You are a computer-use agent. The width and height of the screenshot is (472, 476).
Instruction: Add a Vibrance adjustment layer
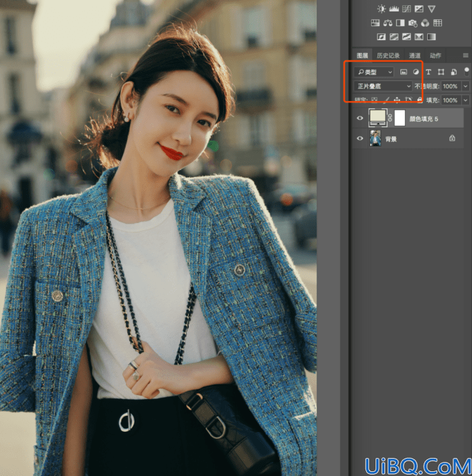pos(432,9)
